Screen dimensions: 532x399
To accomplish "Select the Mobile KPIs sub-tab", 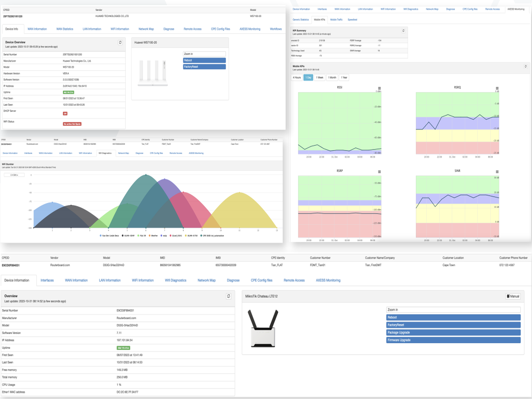I will (x=319, y=20).
